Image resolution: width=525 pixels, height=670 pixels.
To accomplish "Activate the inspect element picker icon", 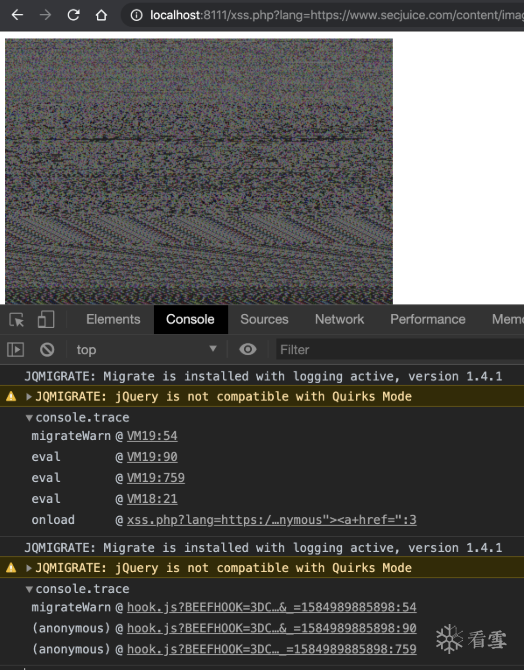I will click(17, 320).
